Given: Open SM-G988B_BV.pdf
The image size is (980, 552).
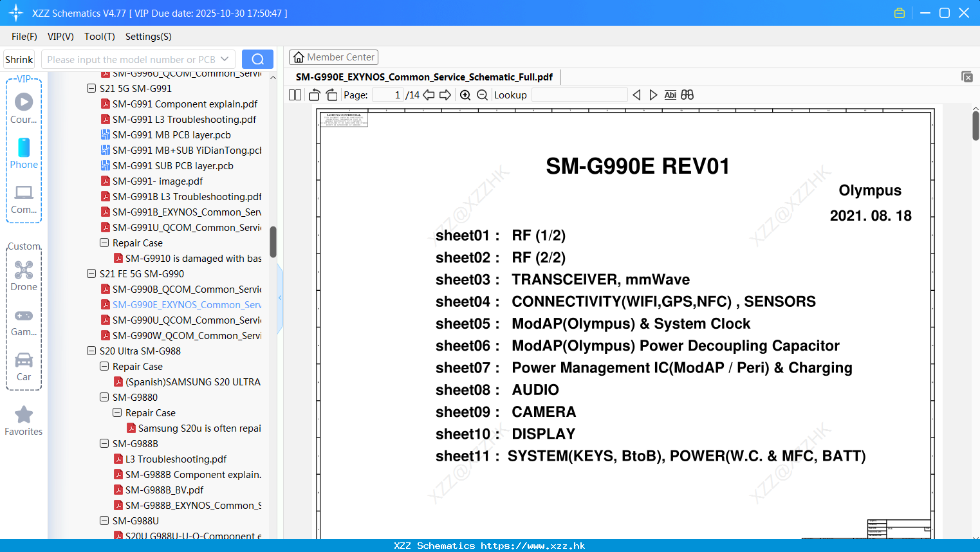Looking at the screenshot, I should click(164, 490).
